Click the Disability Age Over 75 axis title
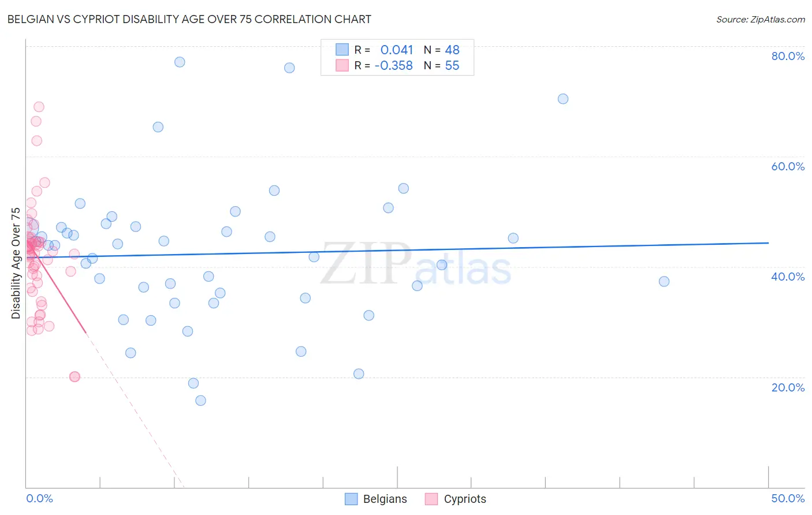Viewport: 812px width, 515px height. (x=16, y=263)
